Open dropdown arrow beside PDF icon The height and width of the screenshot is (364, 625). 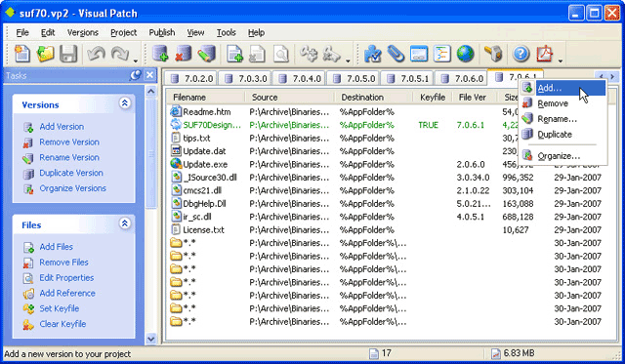560,61
